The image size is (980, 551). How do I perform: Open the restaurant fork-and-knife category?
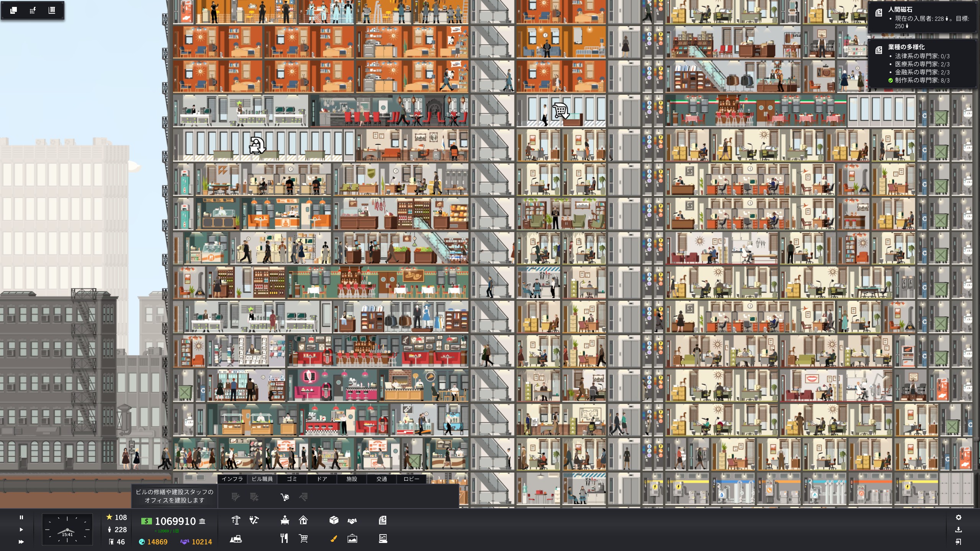pyautogui.click(x=284, y=539)
